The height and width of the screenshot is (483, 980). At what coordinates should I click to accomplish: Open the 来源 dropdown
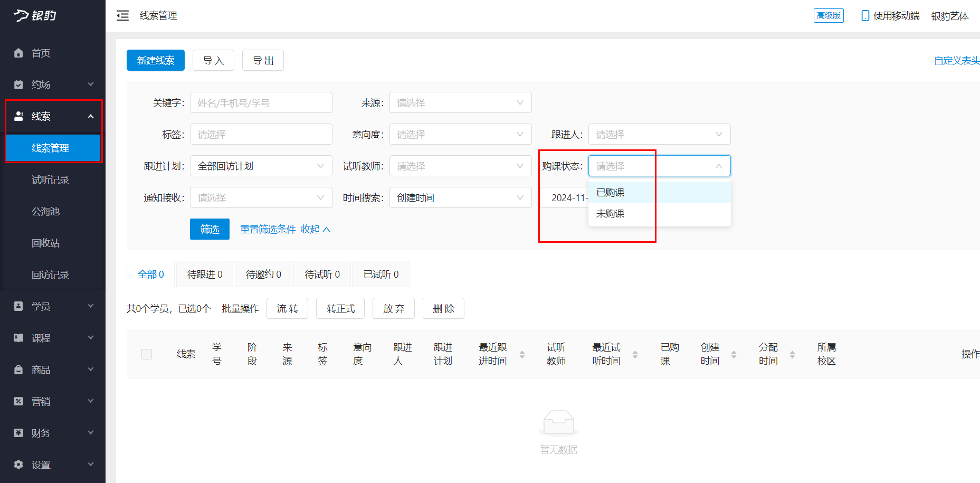(460, 102)
